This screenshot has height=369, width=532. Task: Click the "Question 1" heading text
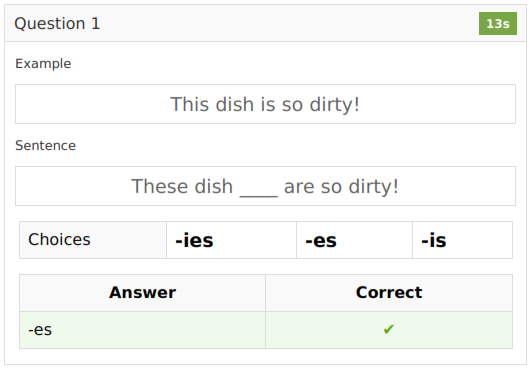[x=57, y=24]
